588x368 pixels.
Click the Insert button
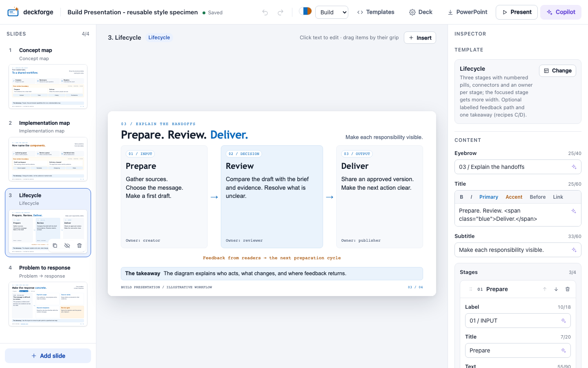point(420,38)
